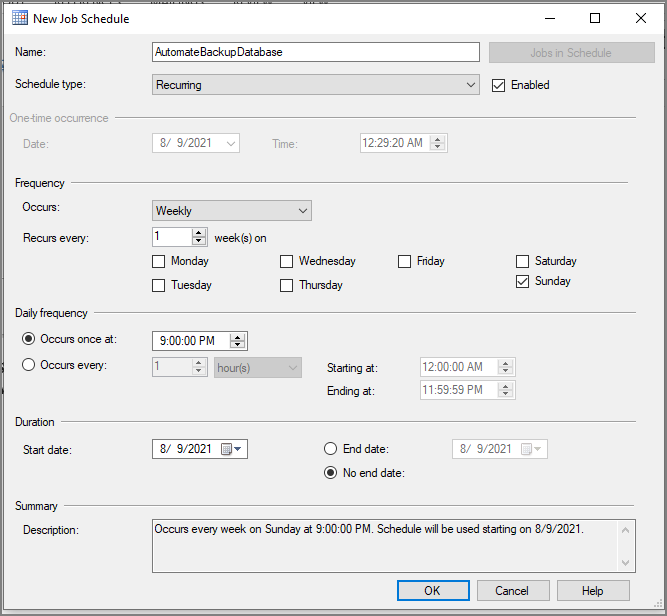Increment the 'Occurs once at' time spinner

point(238,336)
